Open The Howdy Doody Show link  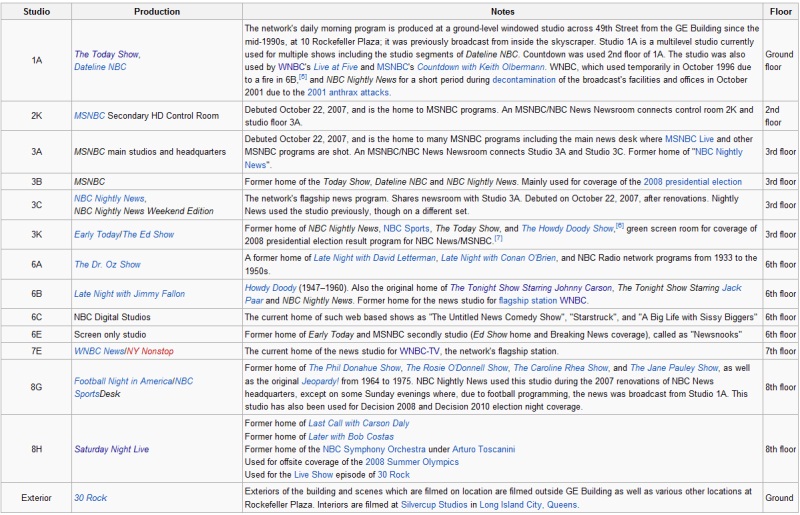coord(567,229)
